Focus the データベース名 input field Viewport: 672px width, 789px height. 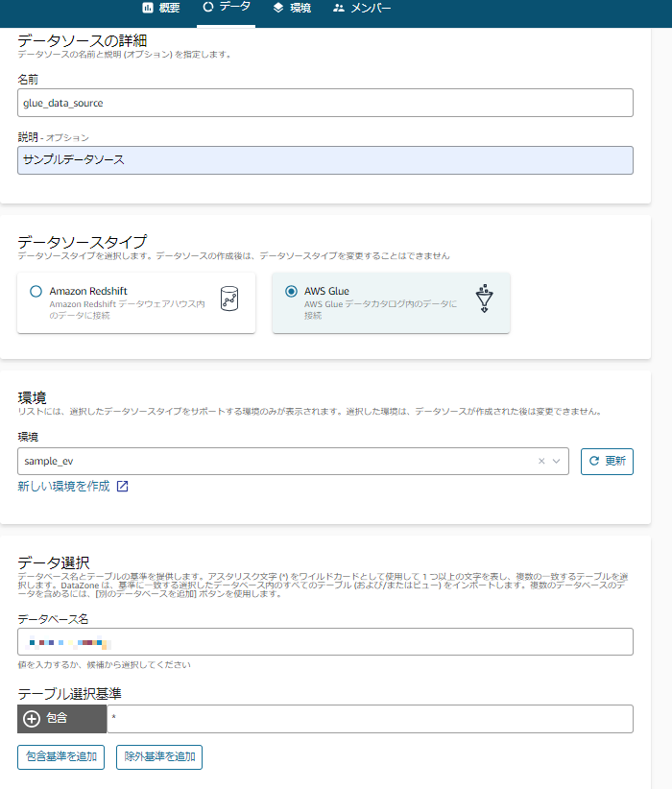point(325,642)
